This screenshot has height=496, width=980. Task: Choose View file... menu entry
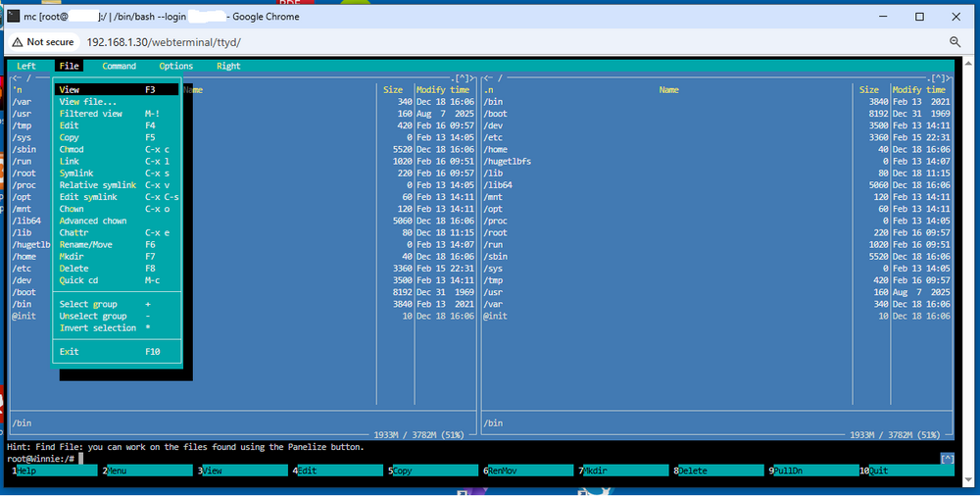[x=117, y=102]
